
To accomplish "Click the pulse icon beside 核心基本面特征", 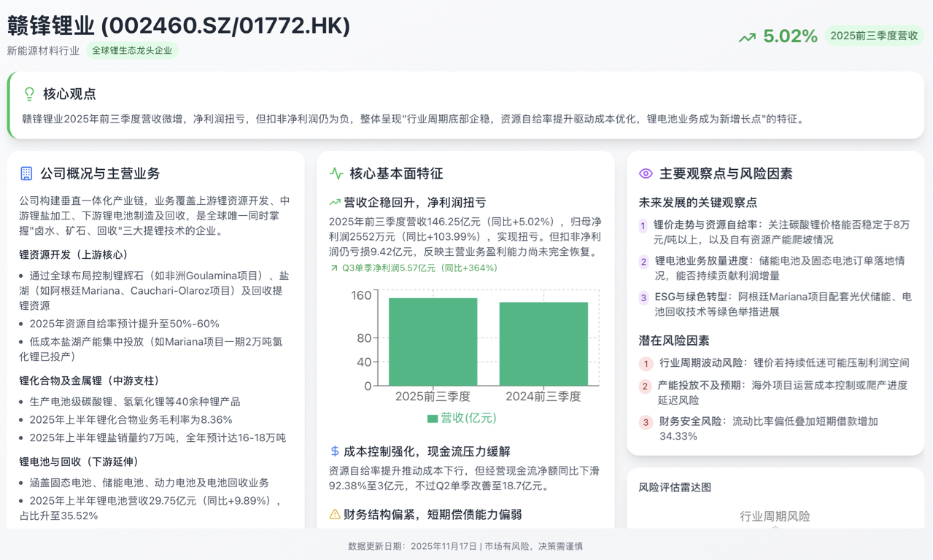I will pos(336,174).
